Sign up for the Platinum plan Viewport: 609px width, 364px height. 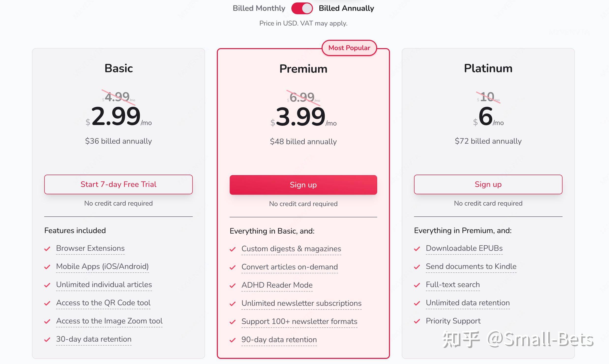coord(488,184)
